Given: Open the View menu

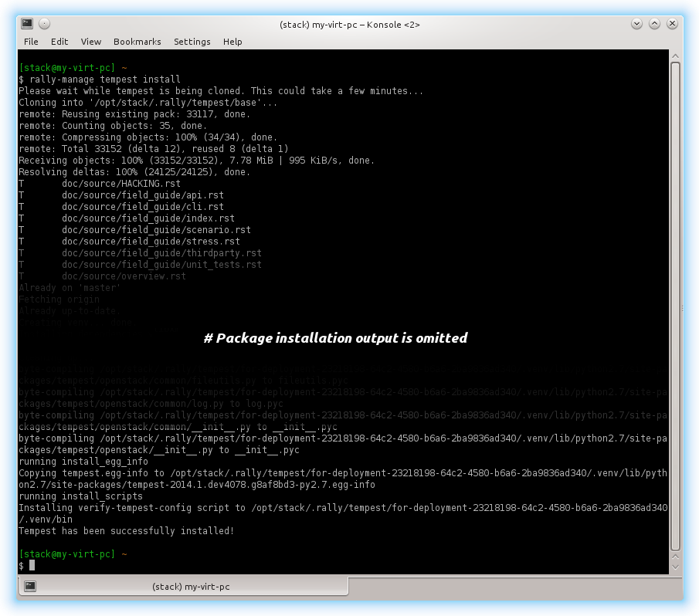Looking at the screenshot, I should click(x=91, y=42).
